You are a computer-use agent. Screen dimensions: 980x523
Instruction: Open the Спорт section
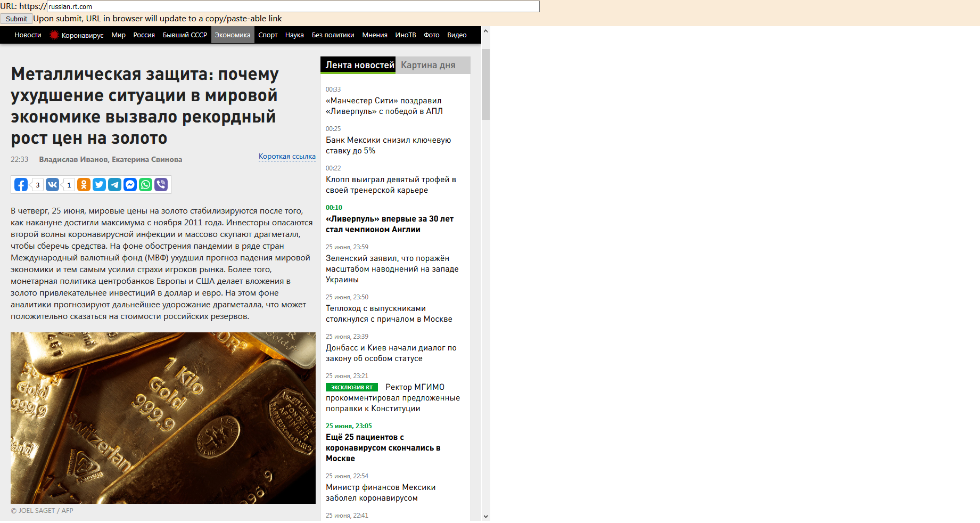[268, 35]
